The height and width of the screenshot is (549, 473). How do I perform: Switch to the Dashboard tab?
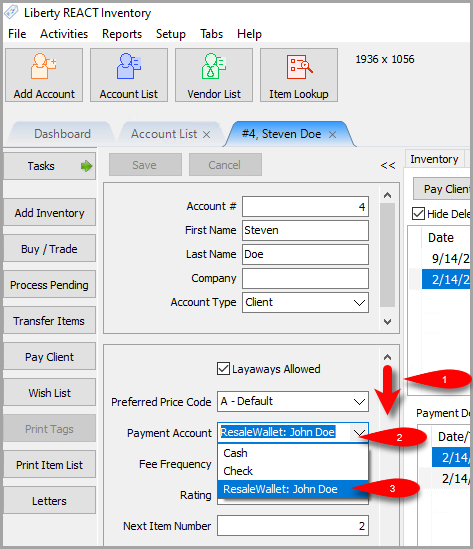click(62, 134)
